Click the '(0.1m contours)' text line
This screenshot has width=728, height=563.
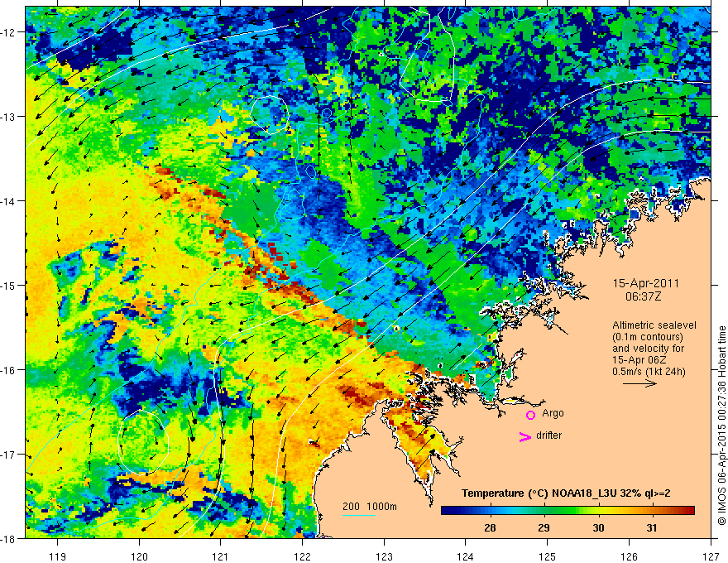pos(648,337)
